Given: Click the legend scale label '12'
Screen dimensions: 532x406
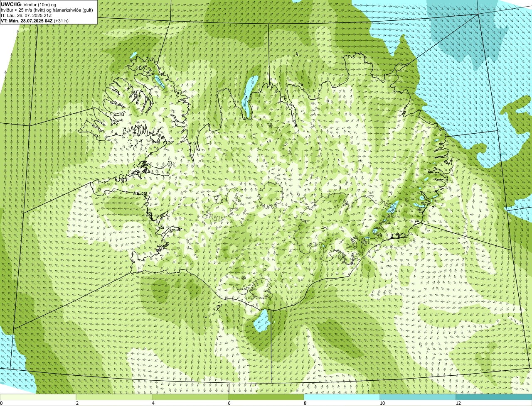Looking at the screenshot, I should (458, 403).
